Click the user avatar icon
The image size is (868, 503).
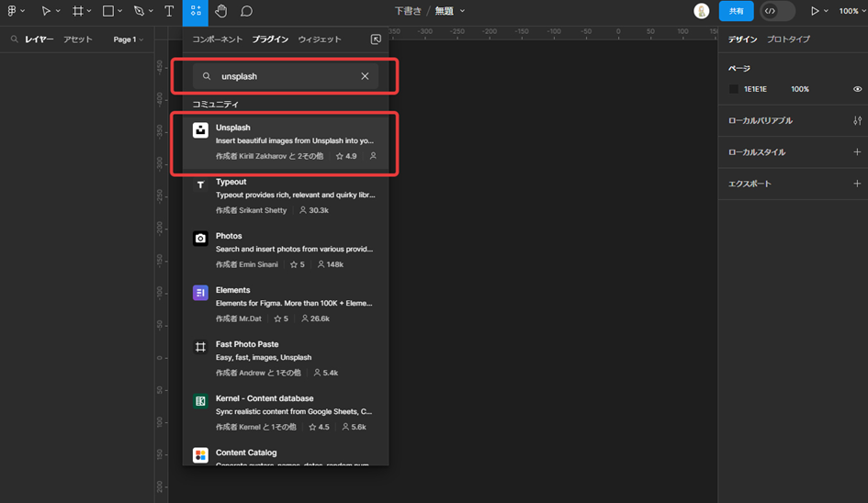coord(702,11)
